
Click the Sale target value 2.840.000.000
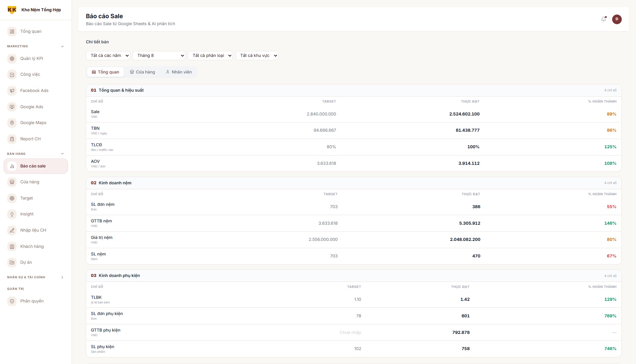tap(321, 114)
